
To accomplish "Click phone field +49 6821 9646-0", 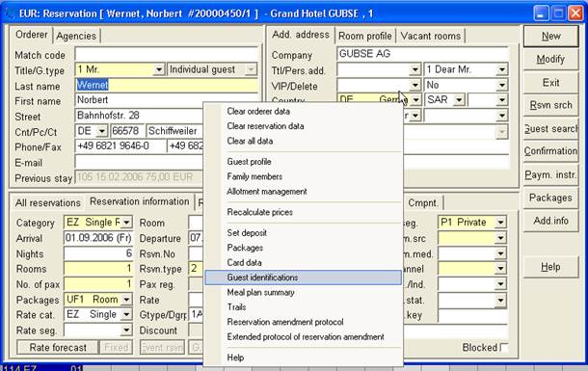I will [x=120, y=146].
